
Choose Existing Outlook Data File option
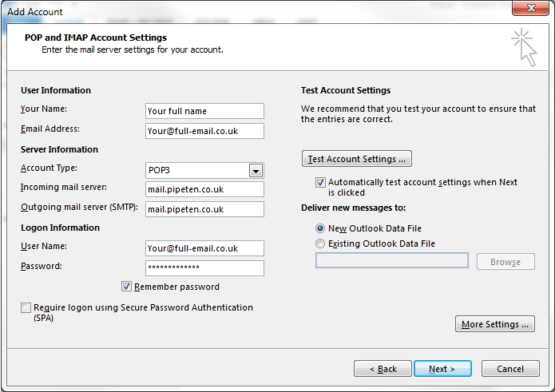click(320, 244)
